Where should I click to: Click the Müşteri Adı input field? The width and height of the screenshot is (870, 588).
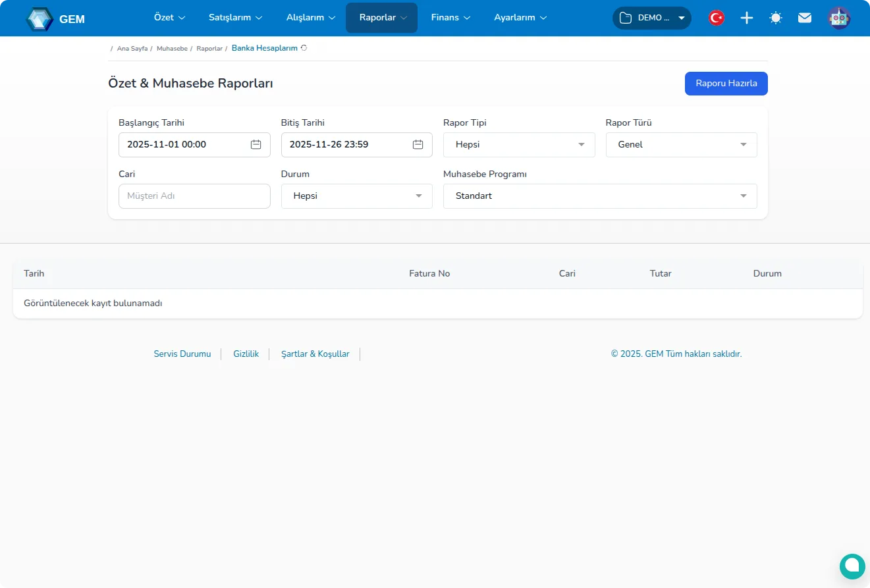[x=194, y=196]
